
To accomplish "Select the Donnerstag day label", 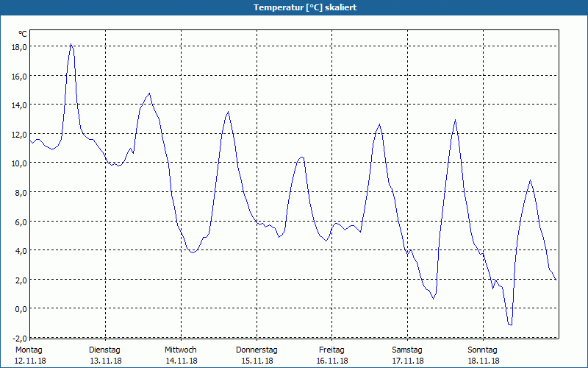I will point(257,350).
